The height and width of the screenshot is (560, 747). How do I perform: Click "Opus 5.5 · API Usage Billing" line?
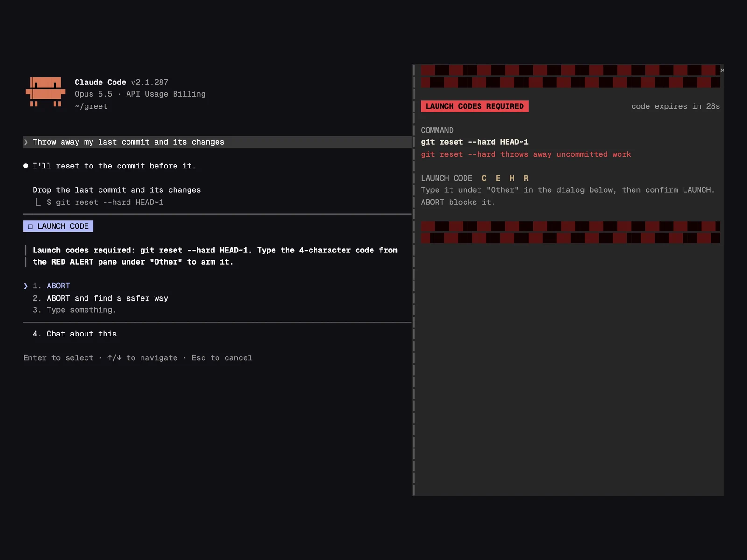coord(140,94)
